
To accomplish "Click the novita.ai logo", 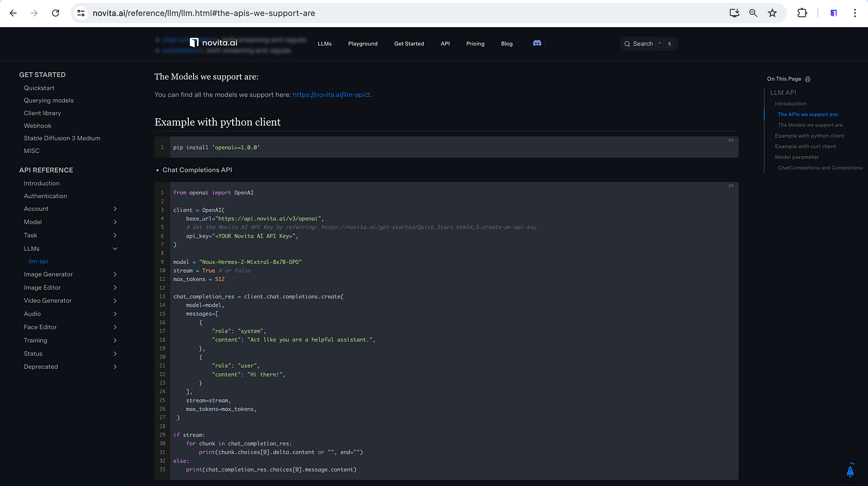I will [214, 43].
